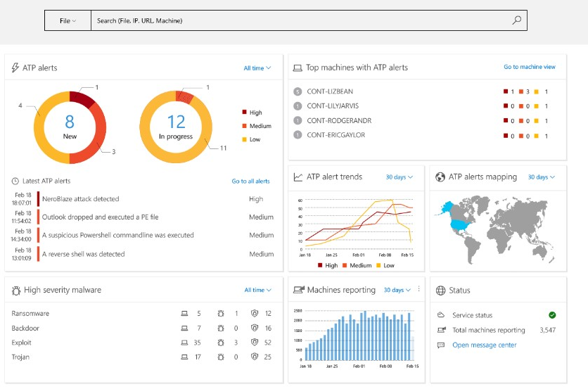Open message center link
The height and width of the screenshot is (389, 588).
[x=484, y=345]
